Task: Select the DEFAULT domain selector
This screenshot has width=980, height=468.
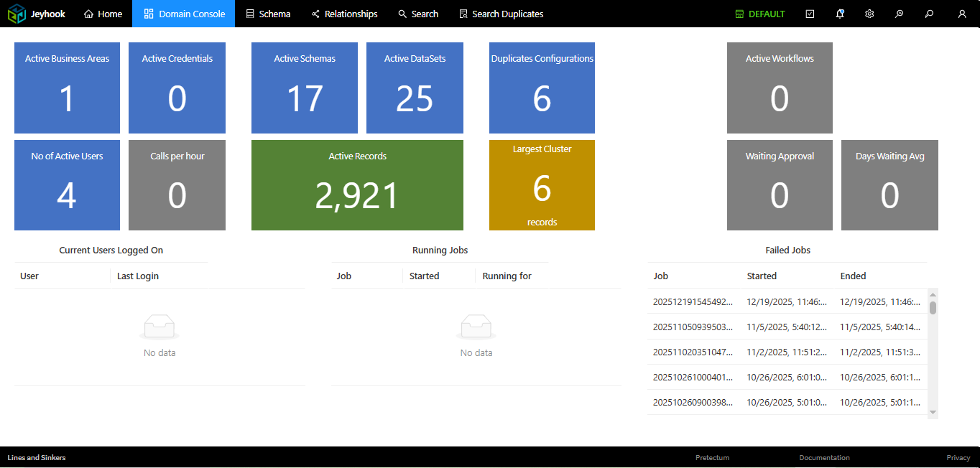Action: 759,13
